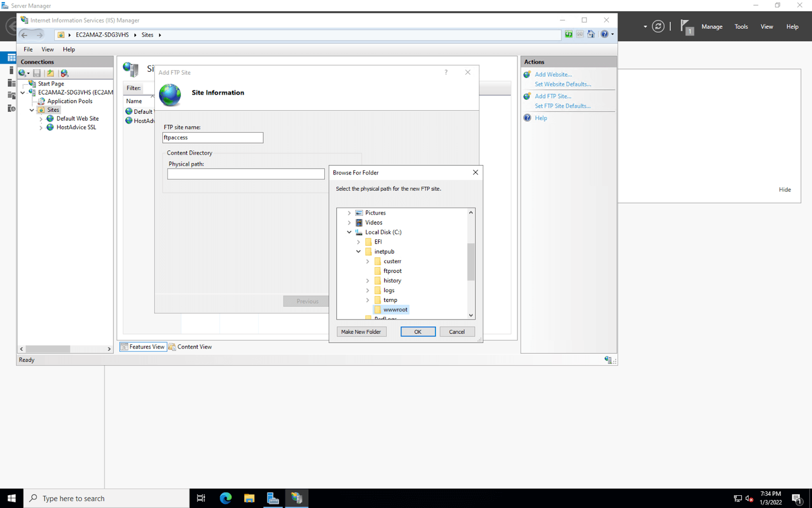
Task: Click the up one level folder icon
Action: [50, 73]
